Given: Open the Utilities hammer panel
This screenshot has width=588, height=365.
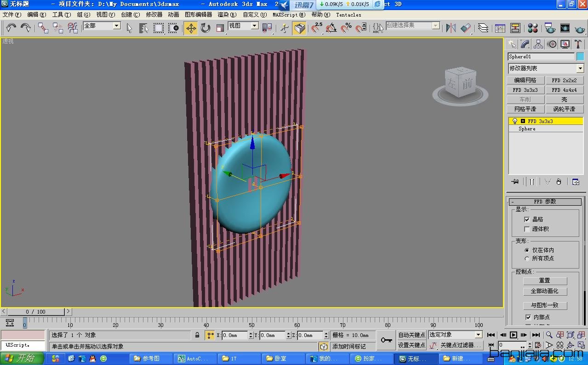Looking at the screenshot, I should tap(578, 45).
